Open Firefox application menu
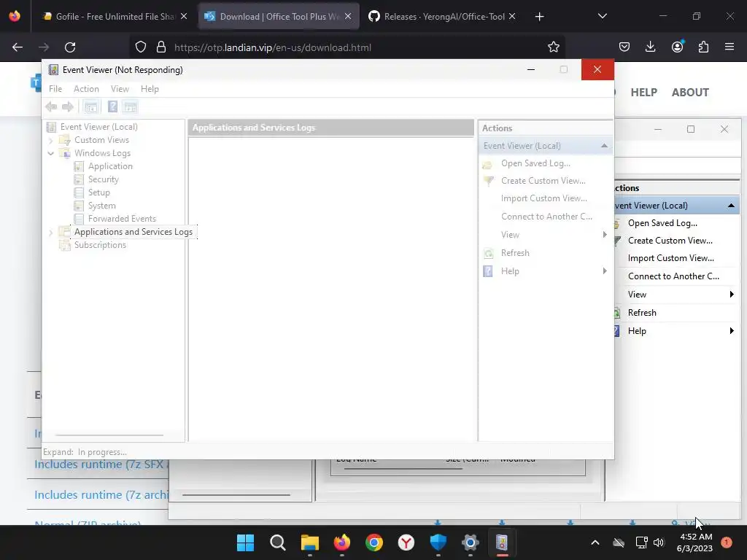Screen dimensions: 747x560 [729, 47]
